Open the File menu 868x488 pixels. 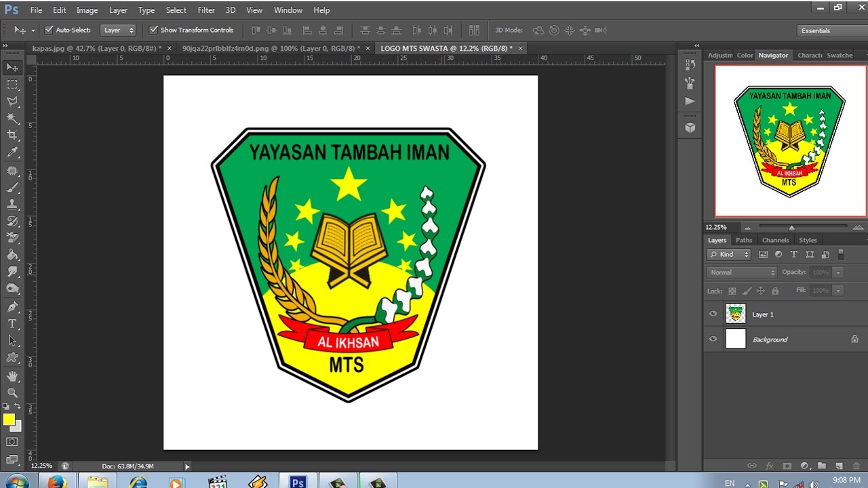[x=36, y=10]
